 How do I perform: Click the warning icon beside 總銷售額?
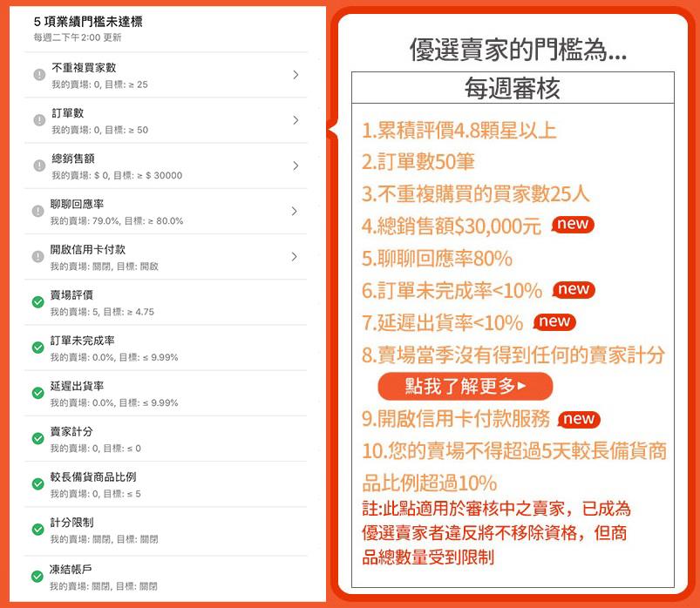[38, 163]
